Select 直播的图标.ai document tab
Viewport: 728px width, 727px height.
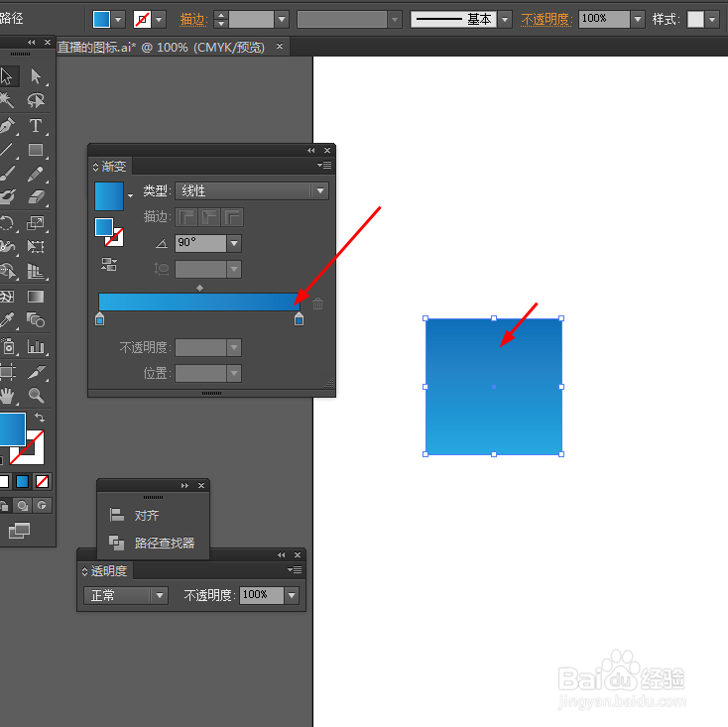click(161, 47)
